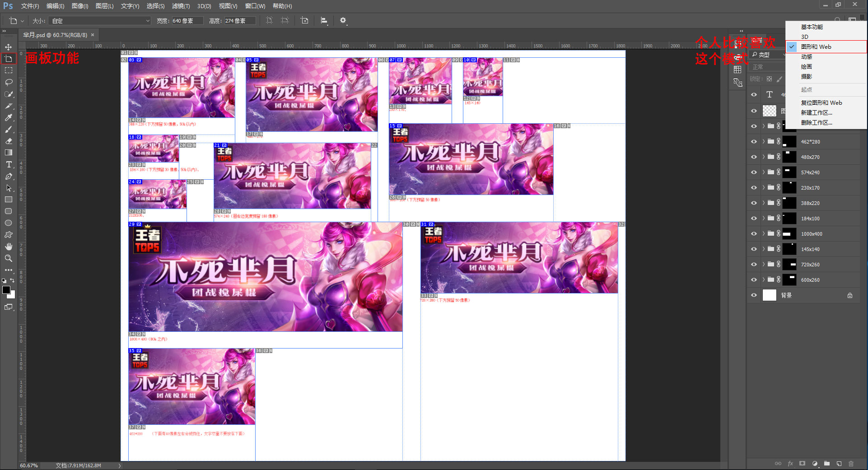The image size is (868, 470).
Task: Click the 高度 height input field
Action: [x=240, y=21]
